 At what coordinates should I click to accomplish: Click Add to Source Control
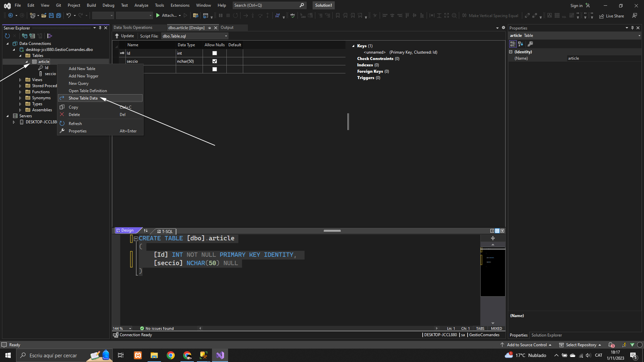coord(527,345)
